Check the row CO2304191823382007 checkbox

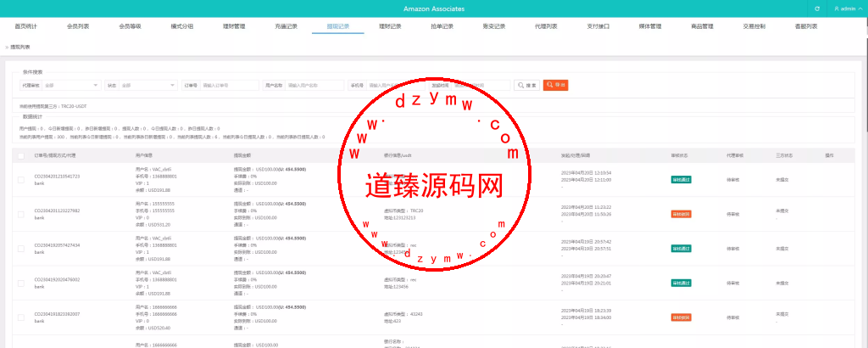(x=21, y=317)
